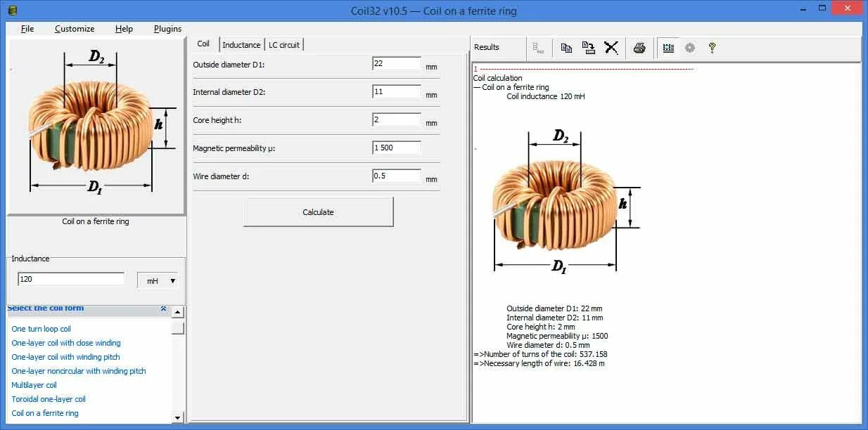Minimize the Coil32 window
This screenshot has height=430, width=868.
[805, 9]
